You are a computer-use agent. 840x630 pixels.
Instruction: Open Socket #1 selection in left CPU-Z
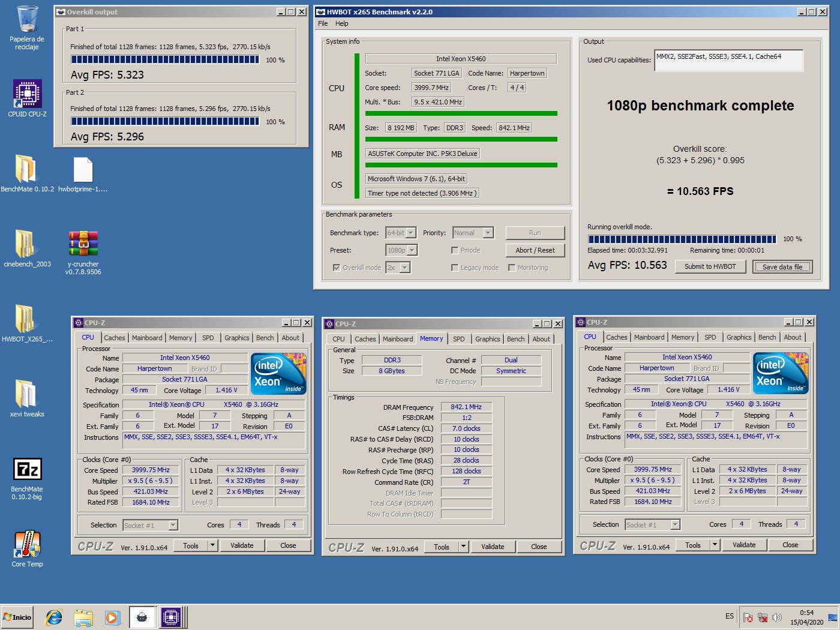click(x=151, y=526)
